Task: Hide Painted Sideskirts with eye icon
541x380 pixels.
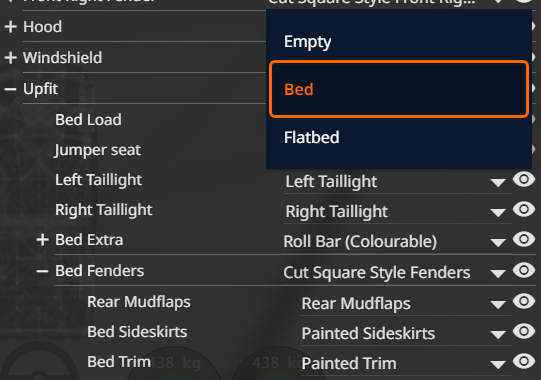Action: 523,331
